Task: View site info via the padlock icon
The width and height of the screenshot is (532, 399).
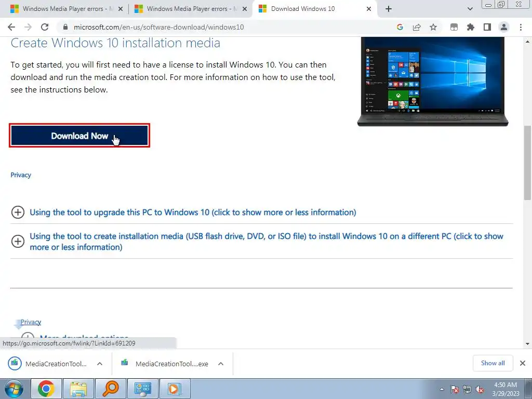Action: pos(65,27)
